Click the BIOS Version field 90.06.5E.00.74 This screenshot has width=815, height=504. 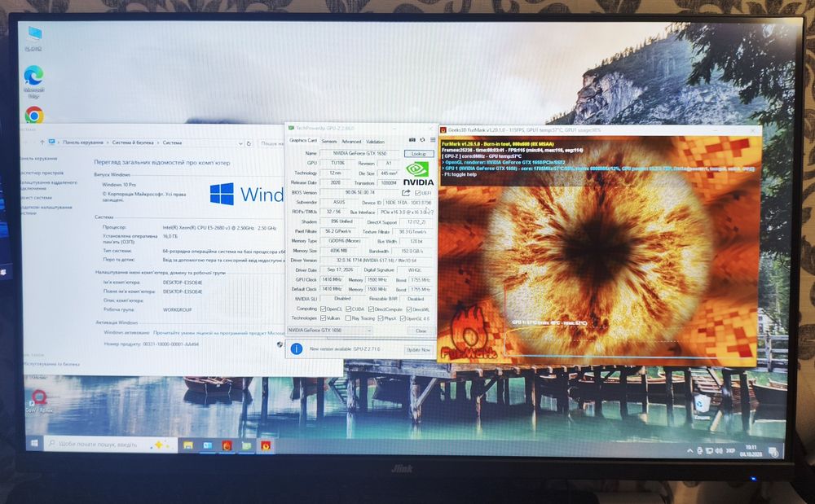[x=359, y=193]
